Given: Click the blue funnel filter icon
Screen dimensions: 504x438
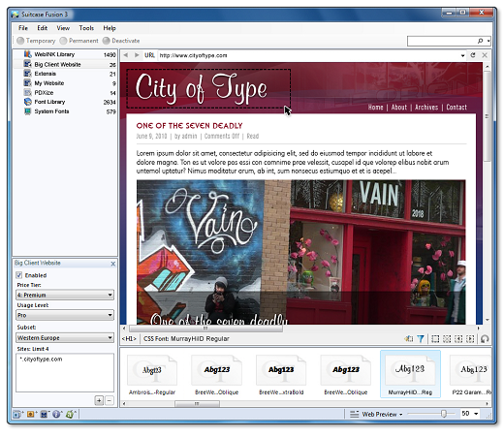Looking at the screenshot, I should pyautogui.click(x=421, y=339).
